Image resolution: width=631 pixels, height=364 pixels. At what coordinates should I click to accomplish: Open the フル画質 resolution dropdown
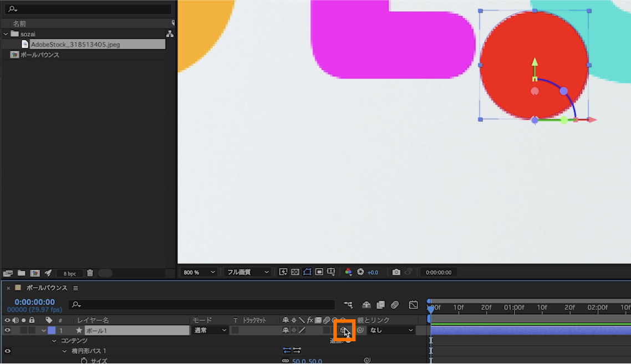[x=247, y=272]
